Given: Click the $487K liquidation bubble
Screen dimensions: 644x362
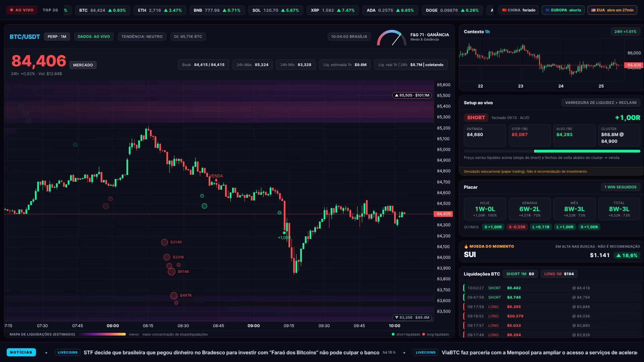Looking at the screenshot, I should 174,295.
